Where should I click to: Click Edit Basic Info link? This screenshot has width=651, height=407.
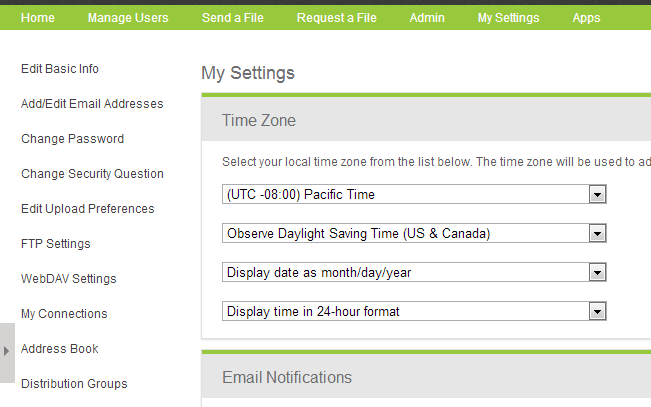(x=60, y=69)
